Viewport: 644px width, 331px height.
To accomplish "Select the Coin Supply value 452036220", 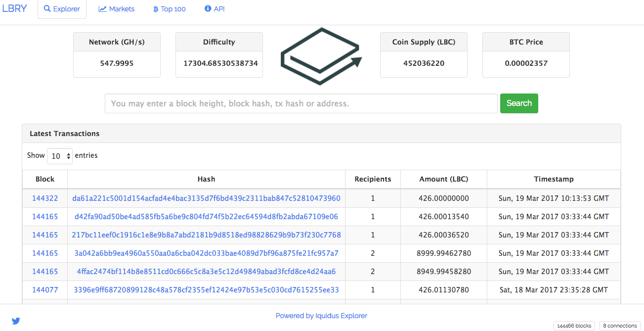I will pyautogui.click(x=424, y=63).
